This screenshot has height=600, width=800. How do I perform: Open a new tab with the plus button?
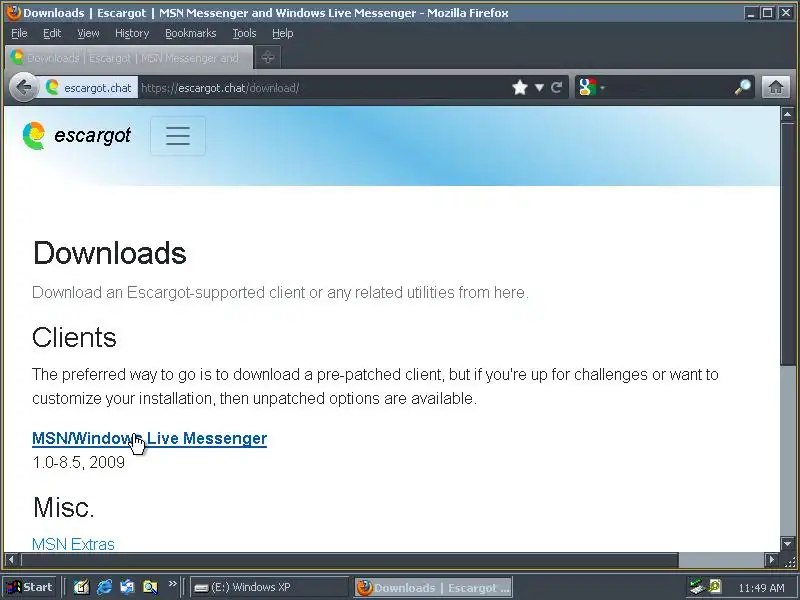268,57
